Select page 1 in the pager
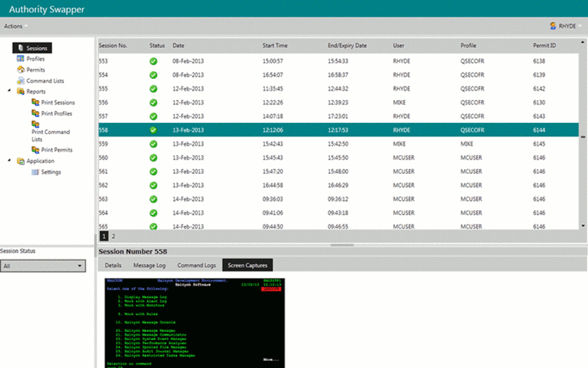588x368 pixels. (x=104, y=236)
